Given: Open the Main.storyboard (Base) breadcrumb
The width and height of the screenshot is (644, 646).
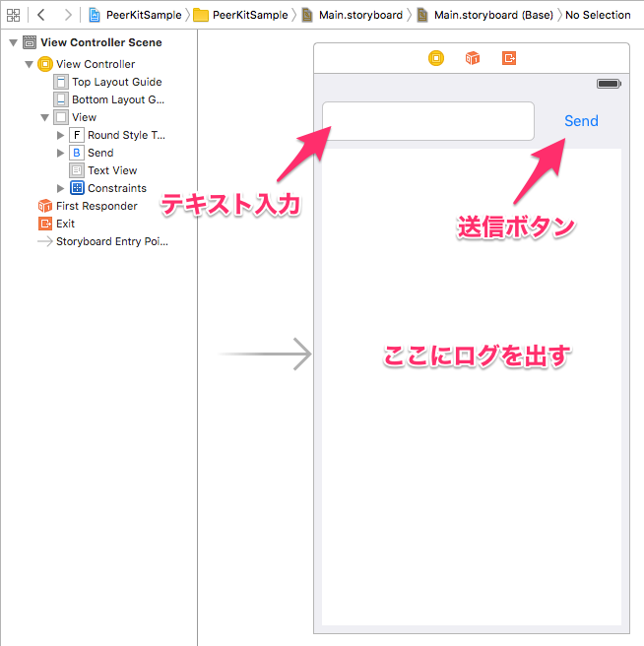Looking at the screenshot, I should point(486,15).
